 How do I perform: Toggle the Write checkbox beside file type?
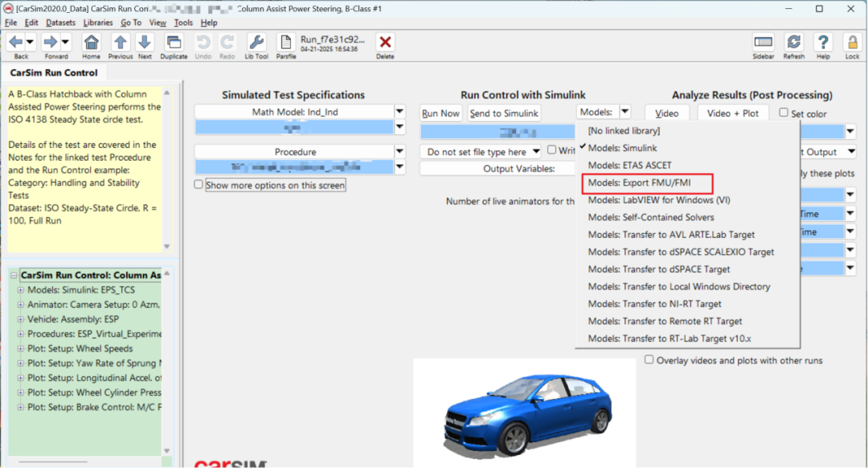551,150
